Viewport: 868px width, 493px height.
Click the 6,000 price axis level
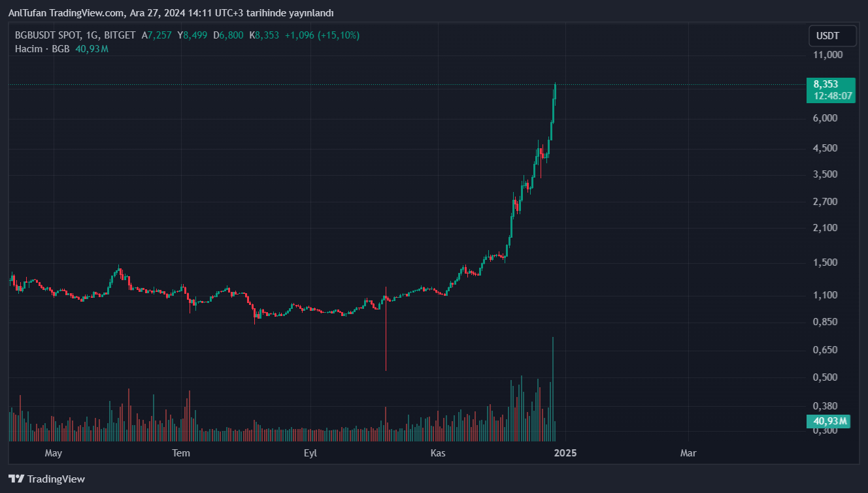click(826, 118)
